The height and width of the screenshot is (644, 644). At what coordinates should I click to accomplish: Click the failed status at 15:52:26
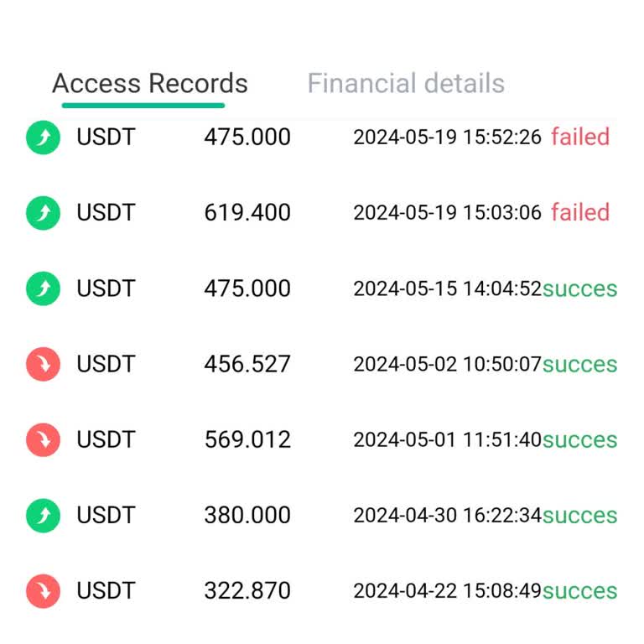tap(579, 137)
